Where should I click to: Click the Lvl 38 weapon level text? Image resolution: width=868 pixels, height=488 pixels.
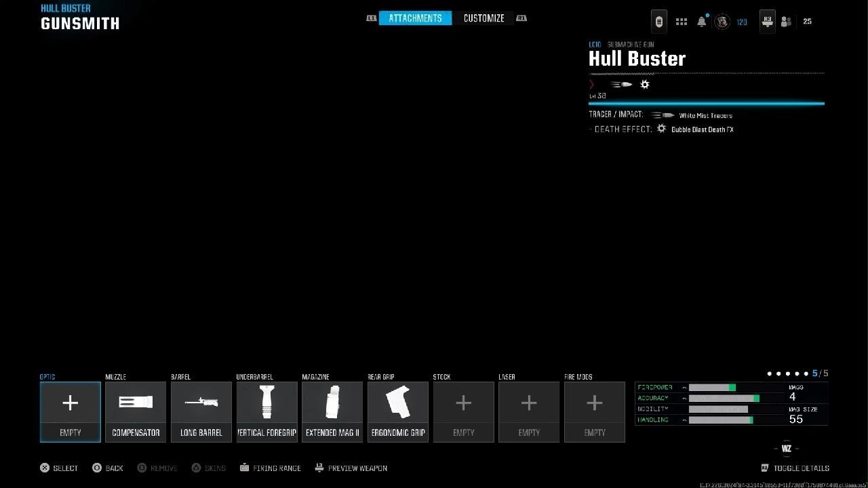coord(597,96)
